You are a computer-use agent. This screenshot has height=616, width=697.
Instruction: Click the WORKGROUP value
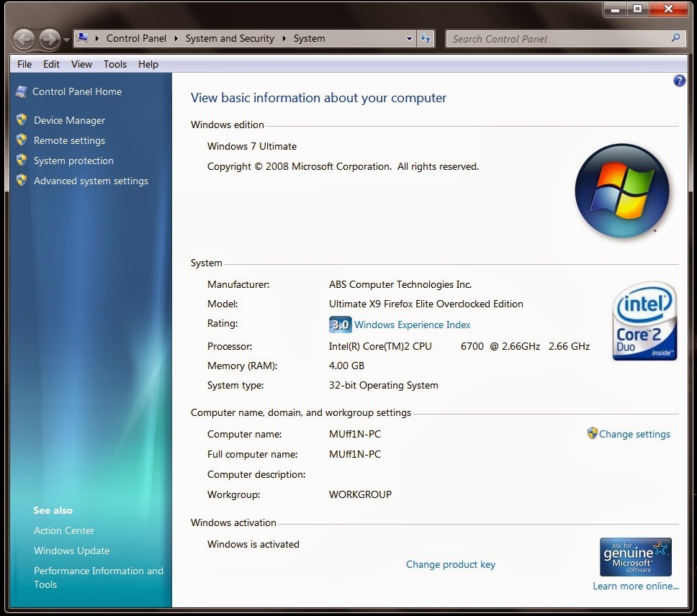pyautogui.click(x=360, y=495)
